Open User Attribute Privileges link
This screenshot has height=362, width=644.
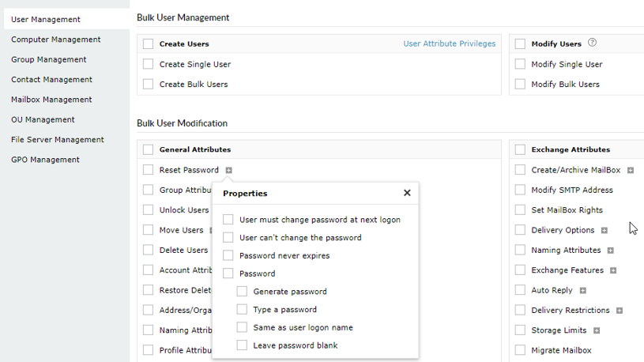click(449, 44)
